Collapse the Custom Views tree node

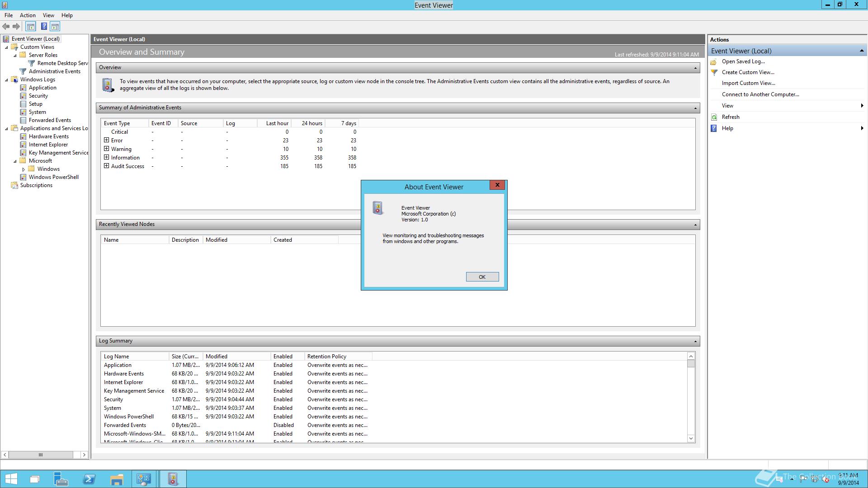pyautogui.click(x=6, y=47)
